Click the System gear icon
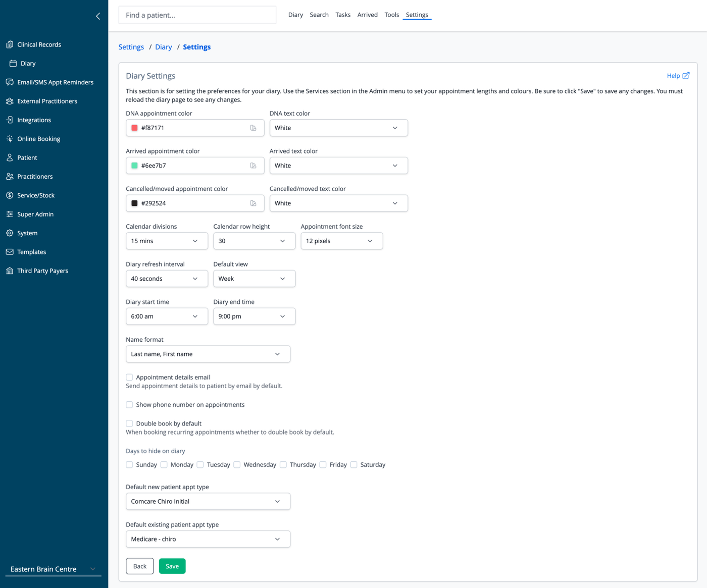The width and height of the screenshot is (707, 588). click(x=10, y=233)
